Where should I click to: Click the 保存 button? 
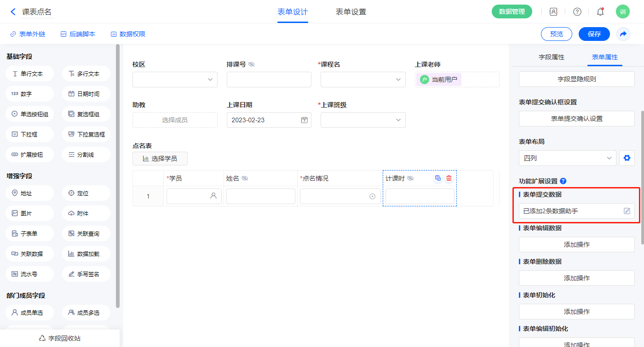point(594,34)
